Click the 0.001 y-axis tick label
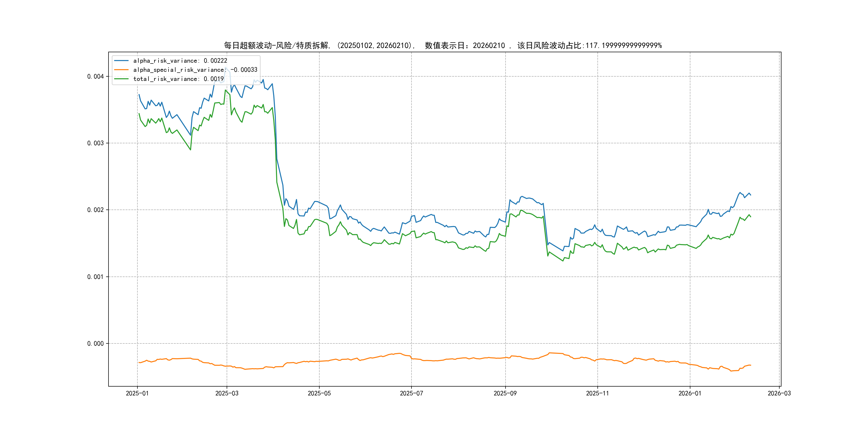This screenshot has width=868, height=434. tap(95, 277)
